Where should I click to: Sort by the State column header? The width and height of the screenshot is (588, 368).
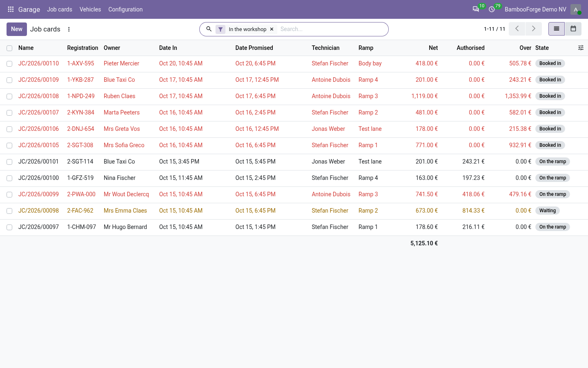coord(542,48)
